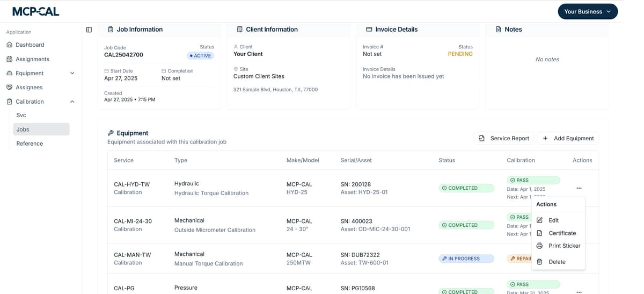Collapse the Calibration sidebar section

click(72, 102)
